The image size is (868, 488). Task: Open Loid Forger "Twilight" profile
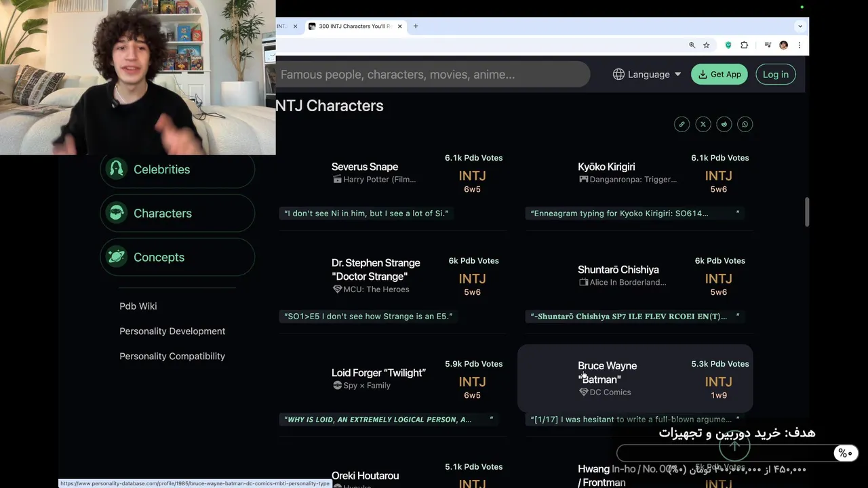(x=378, y=373)
